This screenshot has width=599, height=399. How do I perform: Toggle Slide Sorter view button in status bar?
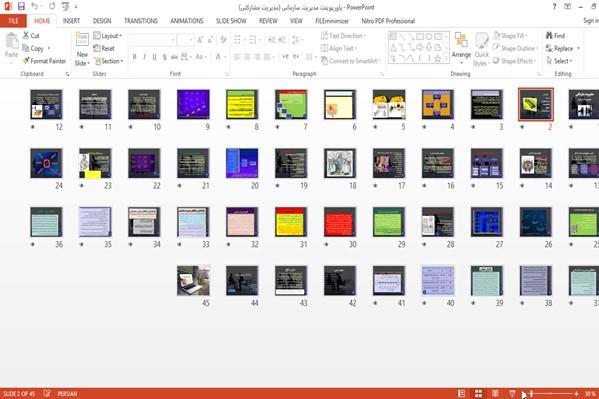(478, 393)
